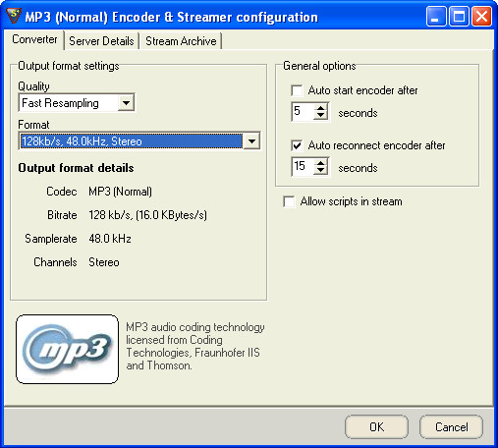Click the SAM application icon in title bar
Viewport: 498px width, 448px height.
coord(14,16)
